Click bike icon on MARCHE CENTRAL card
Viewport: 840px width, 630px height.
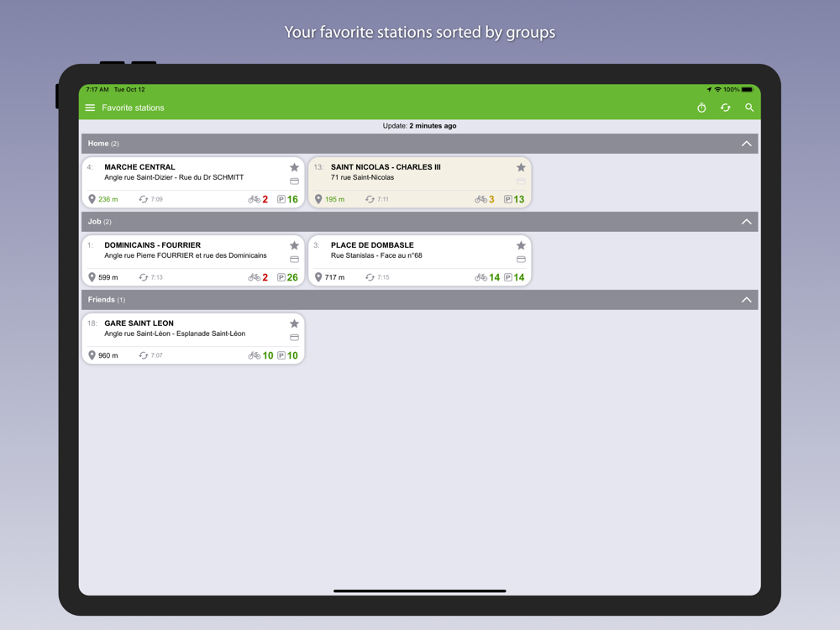pos(254,199)
